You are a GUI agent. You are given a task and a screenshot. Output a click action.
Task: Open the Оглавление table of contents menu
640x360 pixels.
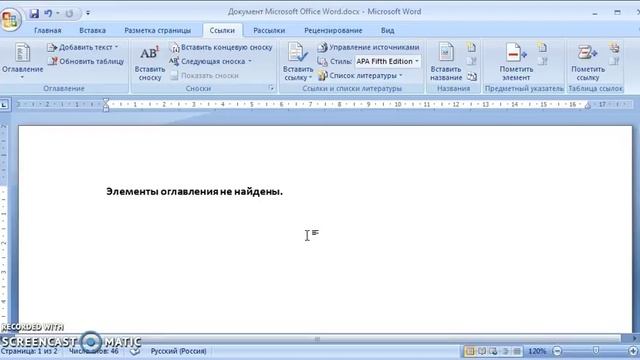tap(22, 60)
